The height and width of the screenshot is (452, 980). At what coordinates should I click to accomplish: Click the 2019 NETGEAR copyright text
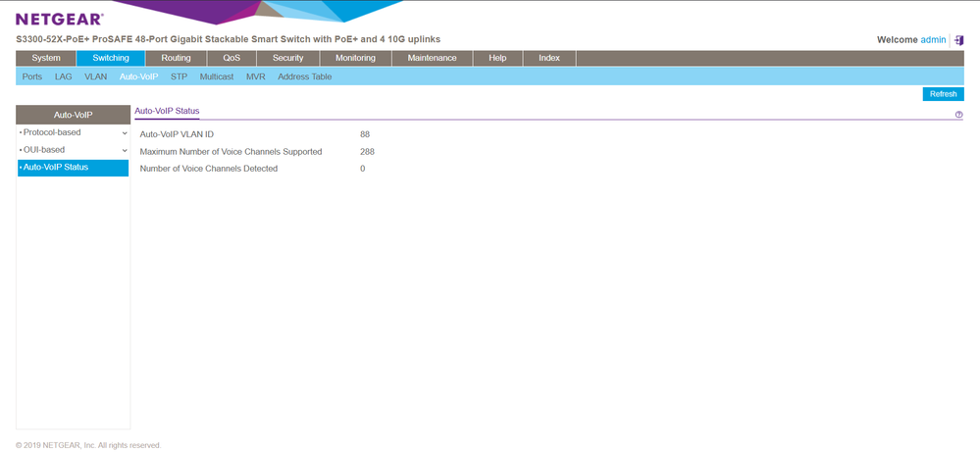click(88, 445)
